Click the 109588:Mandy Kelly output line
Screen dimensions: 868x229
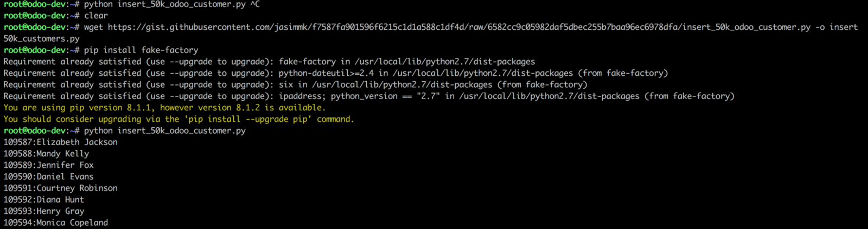[x=47, y=154]
